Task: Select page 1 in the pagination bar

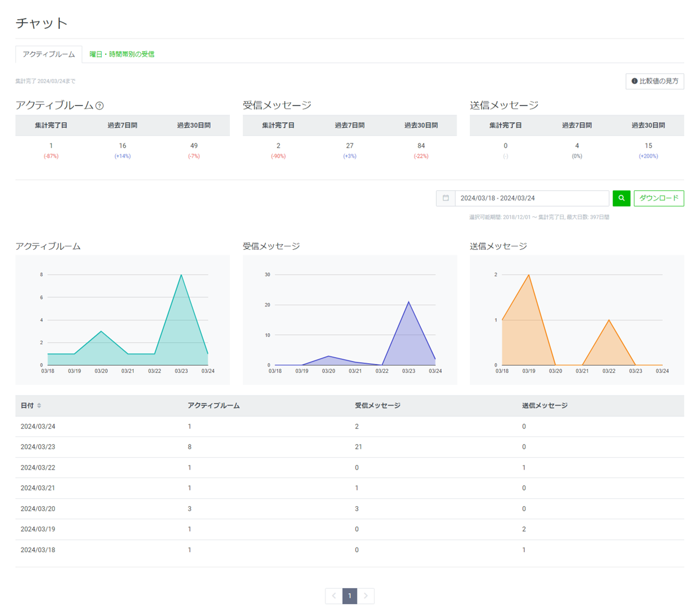Action: click(x=350, y=596)
